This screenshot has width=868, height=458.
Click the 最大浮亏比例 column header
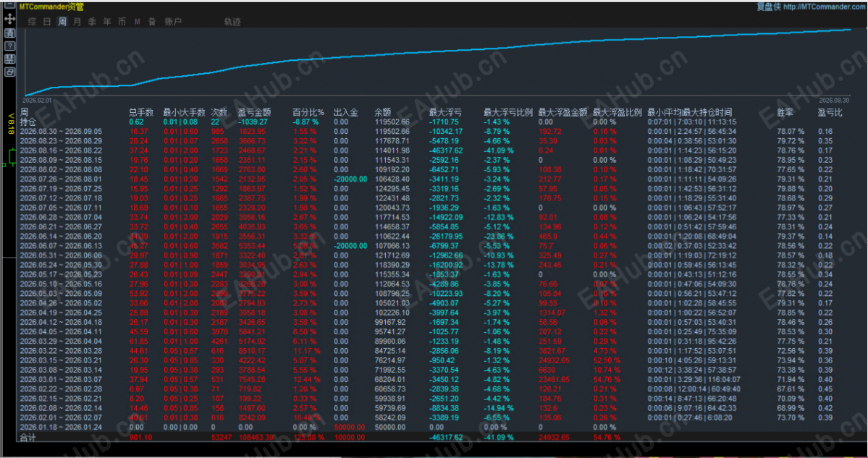point(507,112)
